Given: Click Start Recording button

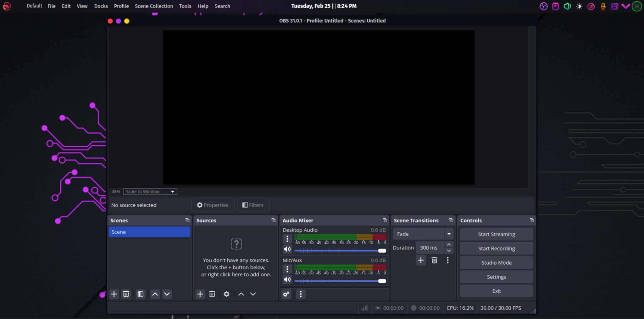Looking at the screenshot, I should [x=496, y=248].
